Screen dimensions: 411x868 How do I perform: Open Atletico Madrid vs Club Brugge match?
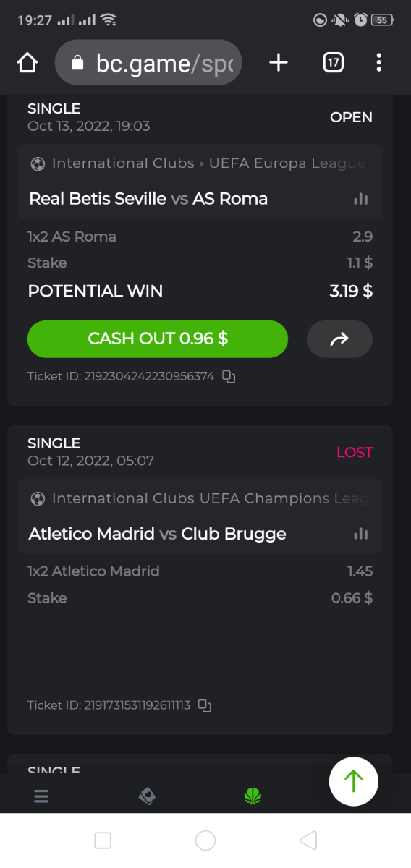(158, 534)
